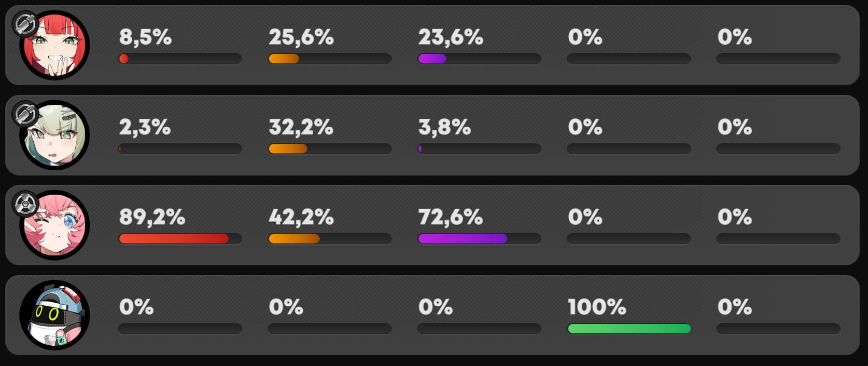Click the orange 32,2% progress bar
The height and width of the screenshot is (366, 868).
click(330, 149)
